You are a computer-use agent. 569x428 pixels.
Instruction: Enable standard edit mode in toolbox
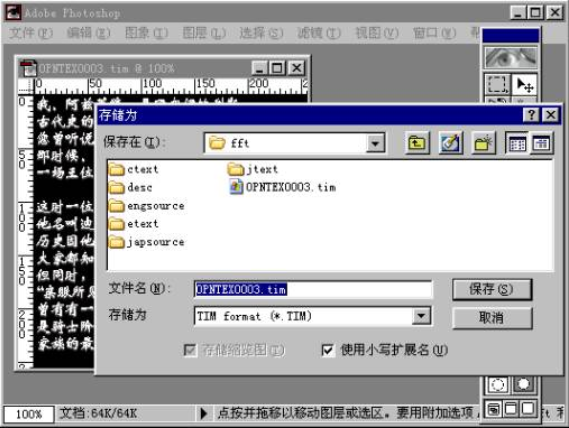pos(497,384)
